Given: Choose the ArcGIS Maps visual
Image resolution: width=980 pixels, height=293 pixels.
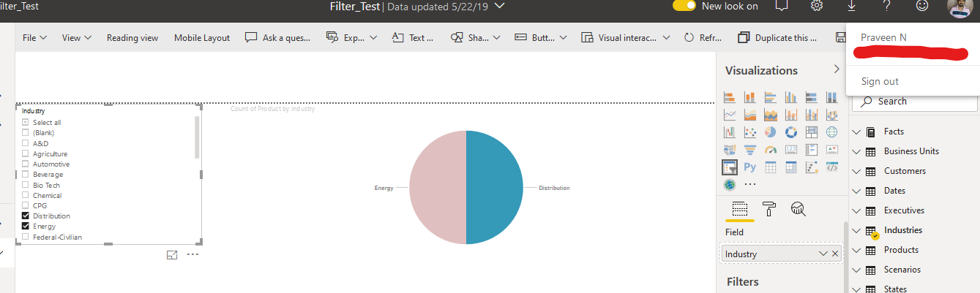Looking at the screenshot, I should 730,185.
